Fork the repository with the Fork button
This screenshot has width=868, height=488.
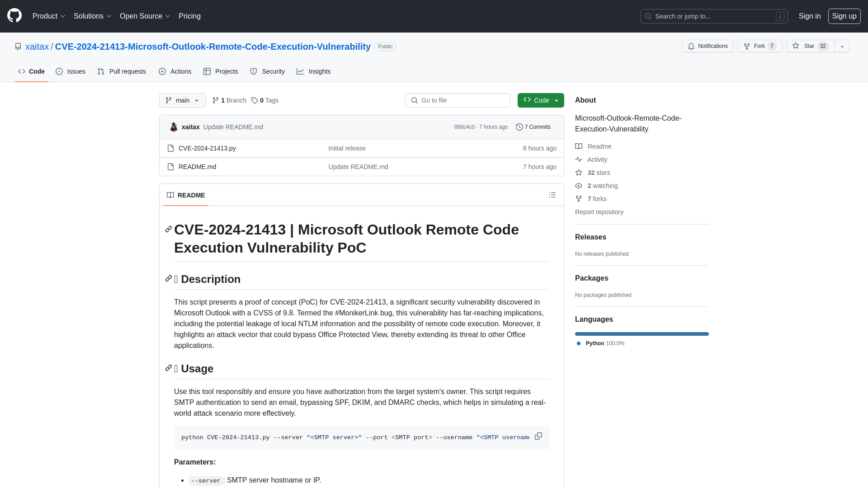(759, 46)
